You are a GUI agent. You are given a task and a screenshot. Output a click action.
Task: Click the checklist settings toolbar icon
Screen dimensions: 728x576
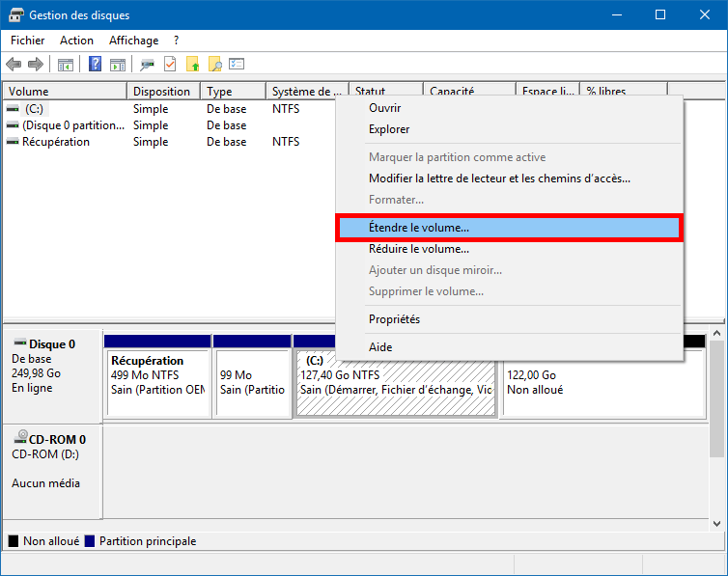click(237, 64)
